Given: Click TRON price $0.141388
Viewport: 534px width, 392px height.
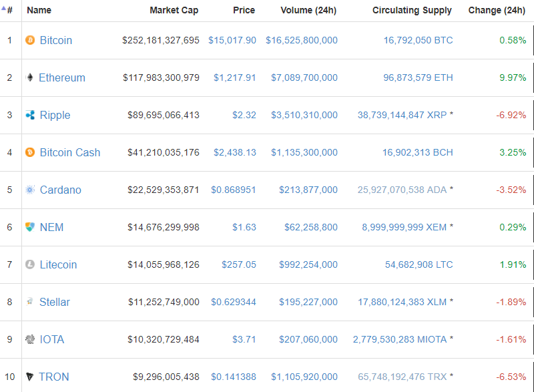Looking at the screenshot, I should [x=233, y=377].
